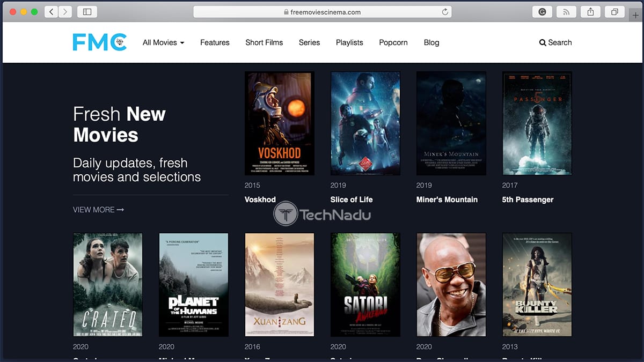The image size is (644, 362).
Task: Click the Miner's Mountain title link
Action: (447, 200)
